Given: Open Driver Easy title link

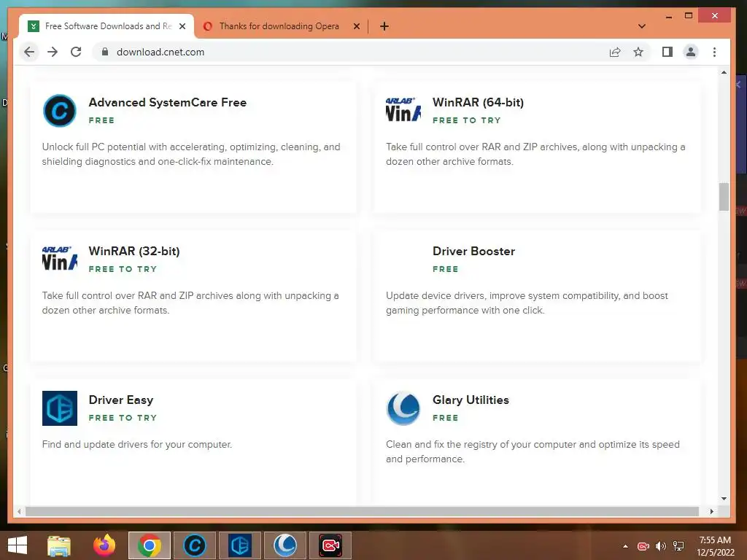Looking at the screenshot, I should pos(121,400).
